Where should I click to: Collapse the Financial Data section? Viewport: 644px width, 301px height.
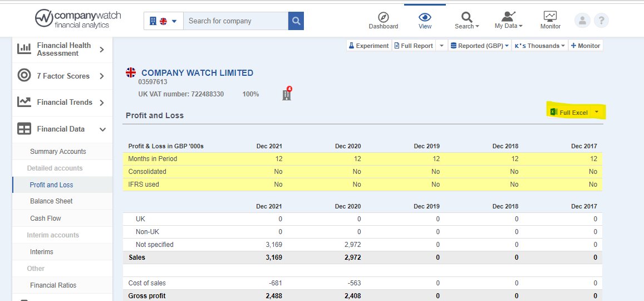[102, 129]
